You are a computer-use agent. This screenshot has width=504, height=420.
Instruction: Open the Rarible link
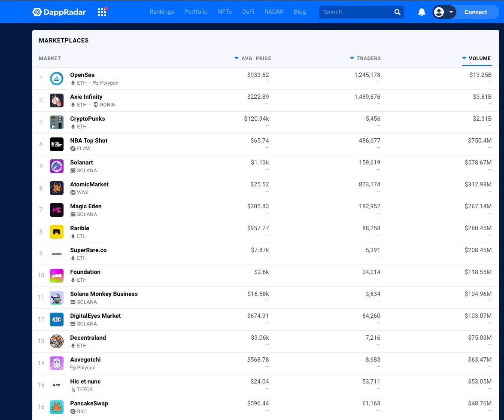[80, 228]
